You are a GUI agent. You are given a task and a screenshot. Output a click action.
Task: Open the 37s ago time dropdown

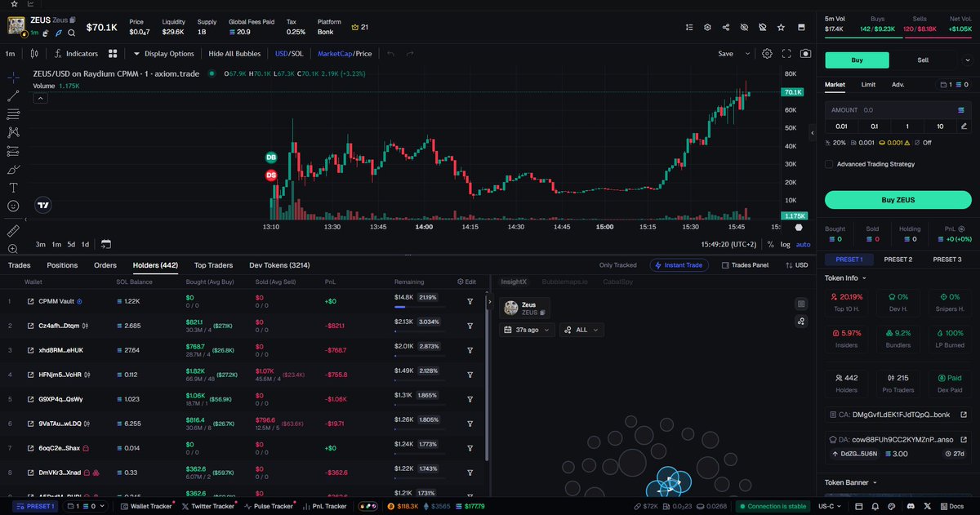point(527,330)
